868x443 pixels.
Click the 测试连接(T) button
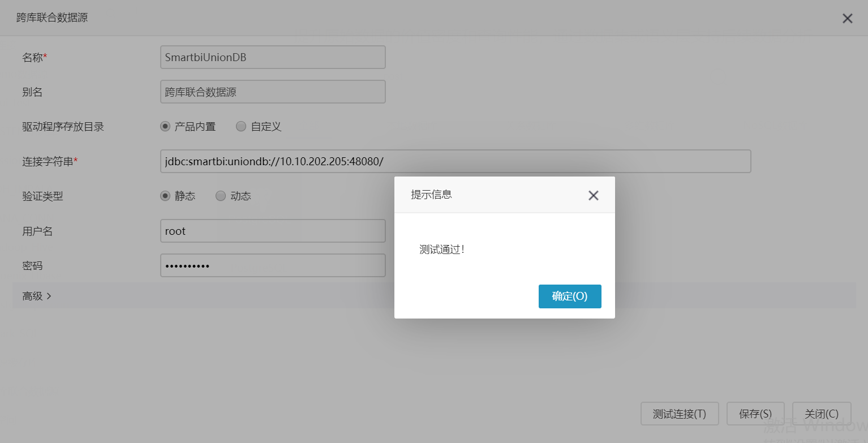680,414
